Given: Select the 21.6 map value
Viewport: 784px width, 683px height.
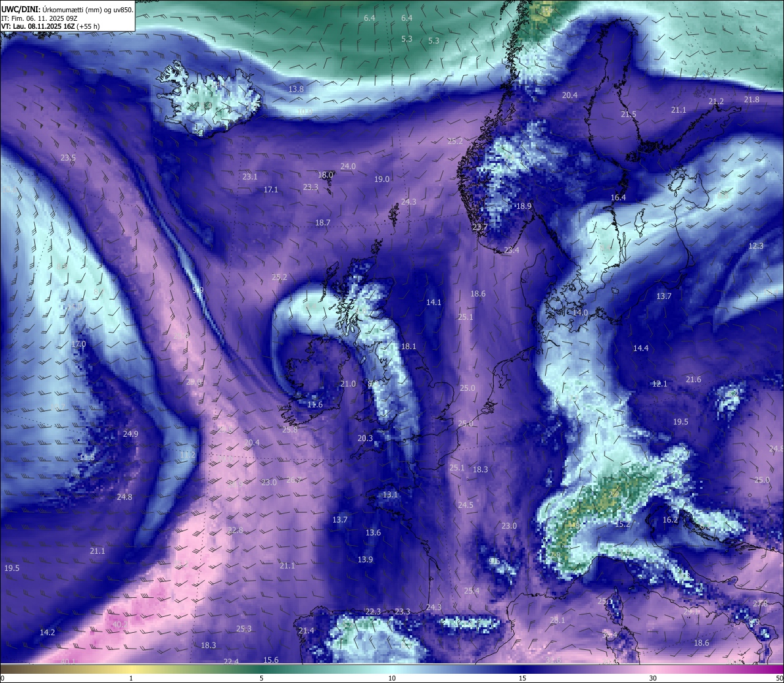Looking at the screenshot, I should pyautogui.click(x=693, y=379).
